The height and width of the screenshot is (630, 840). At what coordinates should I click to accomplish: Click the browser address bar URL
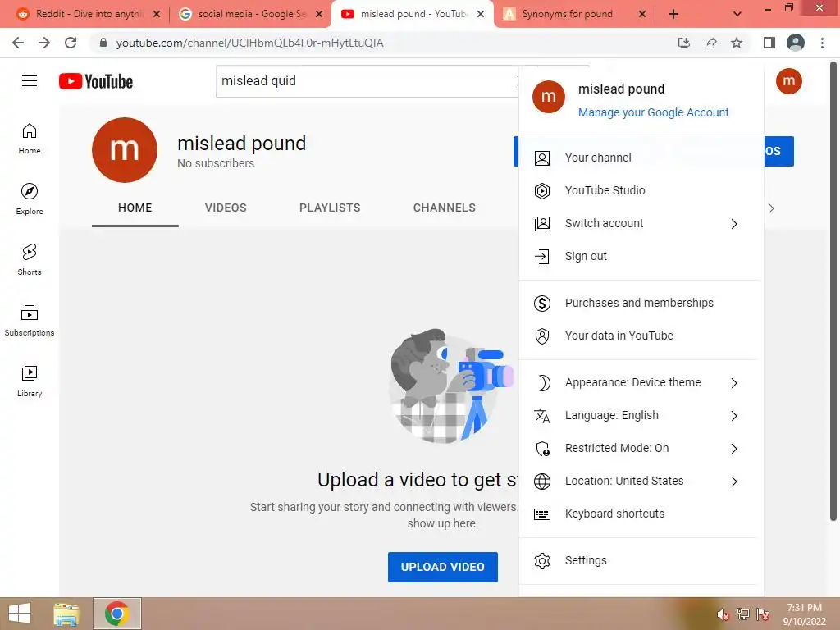(249, 43)
